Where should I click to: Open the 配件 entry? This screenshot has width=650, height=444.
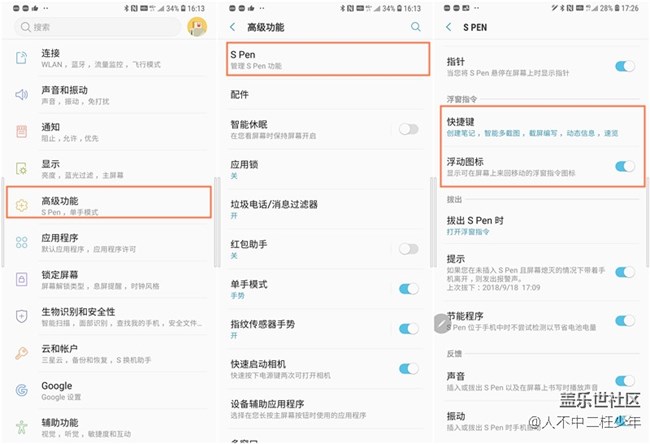[x=326, y=95]
